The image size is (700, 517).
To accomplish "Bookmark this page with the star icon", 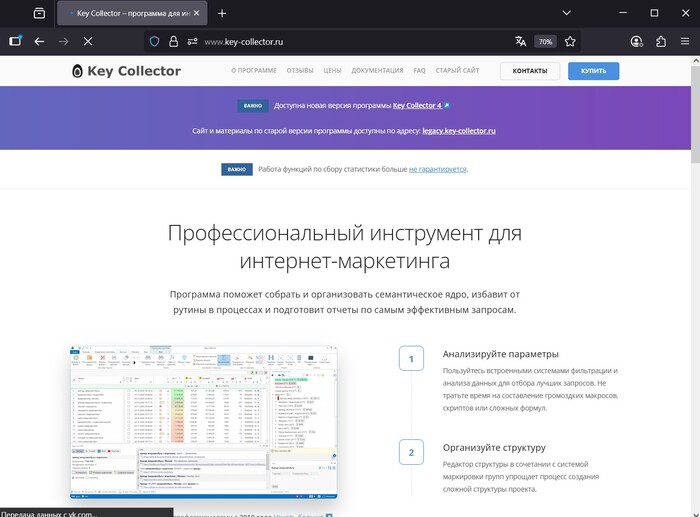I will pos(570,42).
